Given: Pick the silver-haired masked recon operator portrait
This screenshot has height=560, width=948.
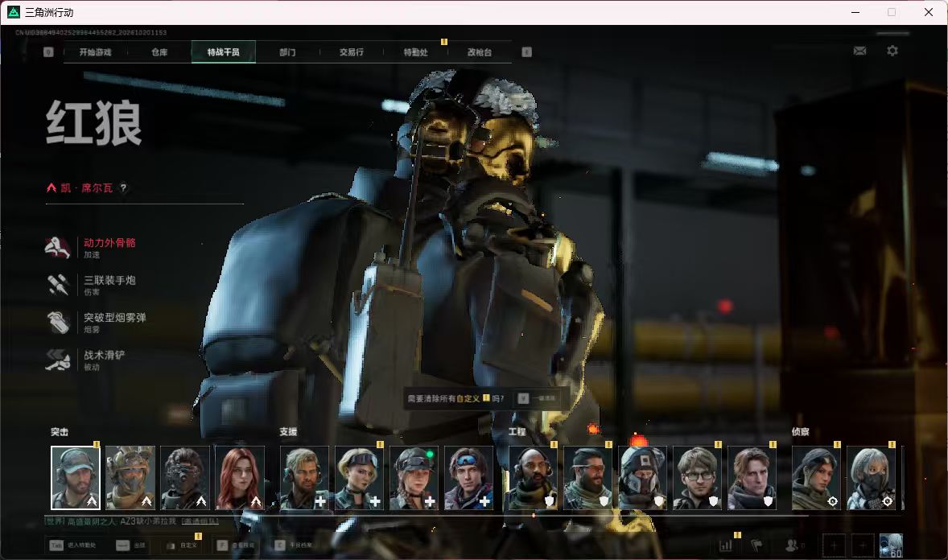Looking at the screenshot, I should pyautogui.click(x=871, y=478).
